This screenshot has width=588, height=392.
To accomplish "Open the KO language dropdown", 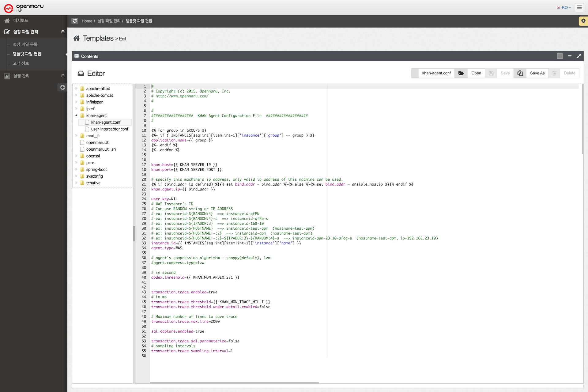I will 564,7.
